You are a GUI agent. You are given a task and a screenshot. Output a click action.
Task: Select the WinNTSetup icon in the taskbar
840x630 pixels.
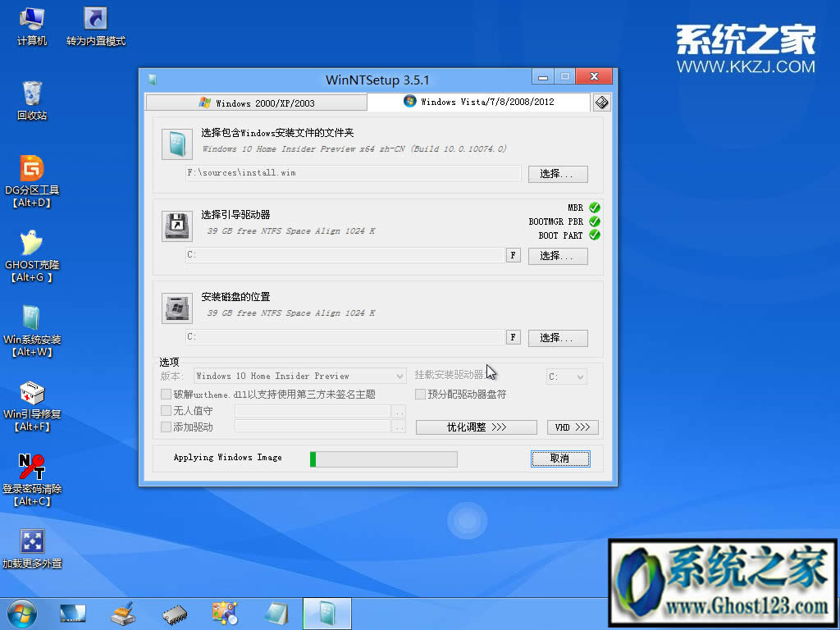(x=326, y=613)
